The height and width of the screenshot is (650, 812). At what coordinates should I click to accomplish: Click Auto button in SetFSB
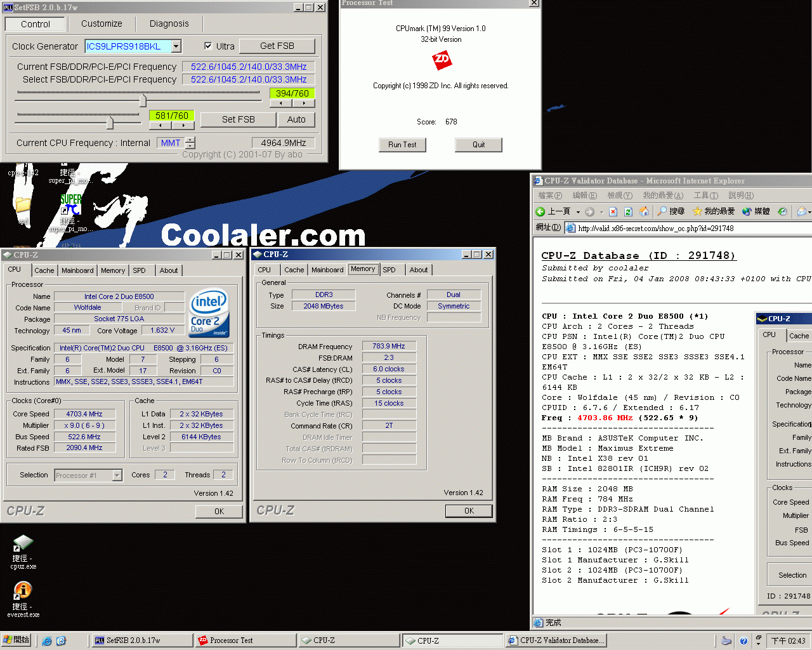pyautogui.click(x=296, y=119)
